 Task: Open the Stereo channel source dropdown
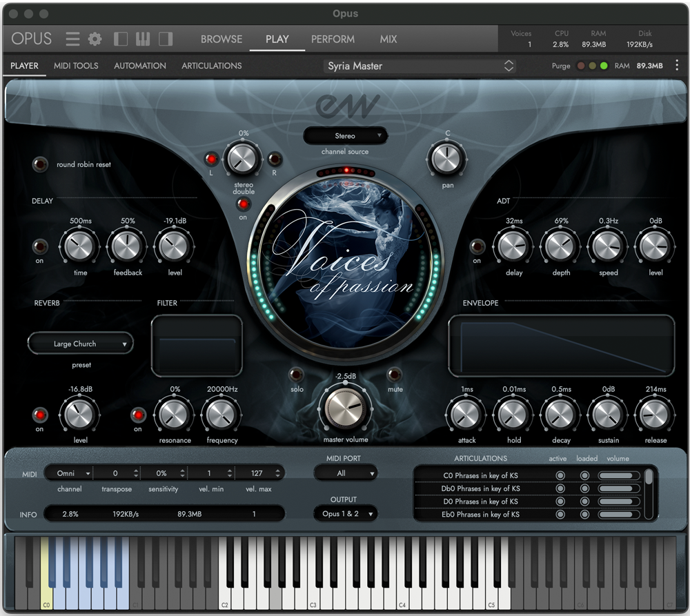point(346,136)
